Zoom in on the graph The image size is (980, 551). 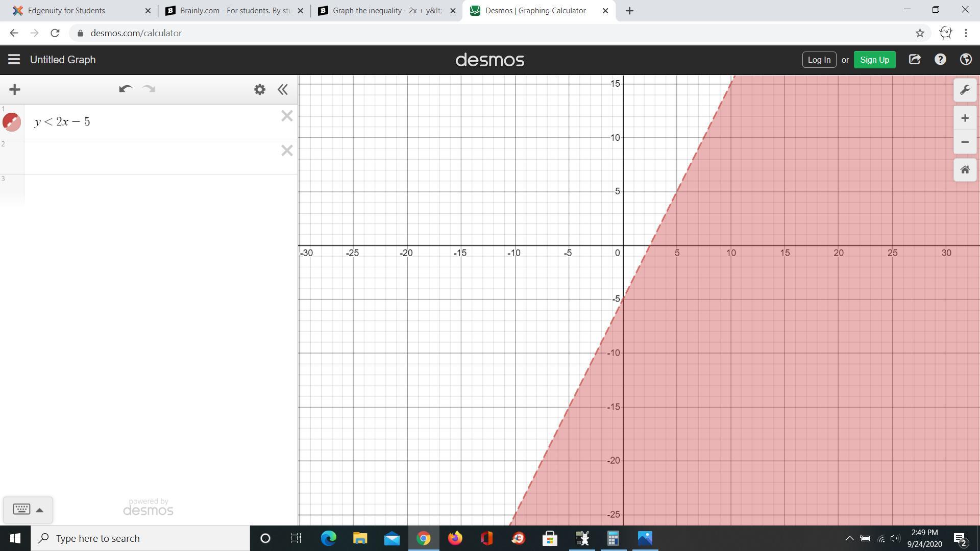coord(964,118)
